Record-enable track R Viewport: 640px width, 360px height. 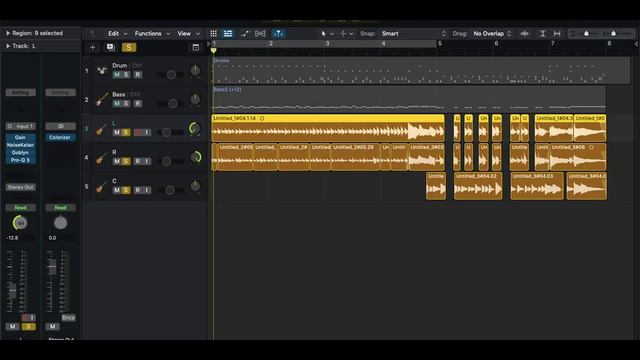(138, 161)
